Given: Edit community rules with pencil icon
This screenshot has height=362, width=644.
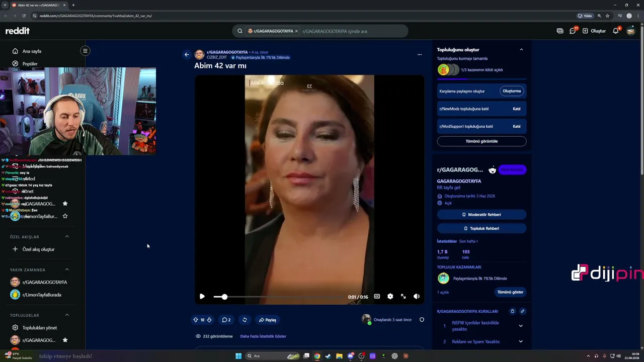Looking at the screenshot, I should [522, 311].
